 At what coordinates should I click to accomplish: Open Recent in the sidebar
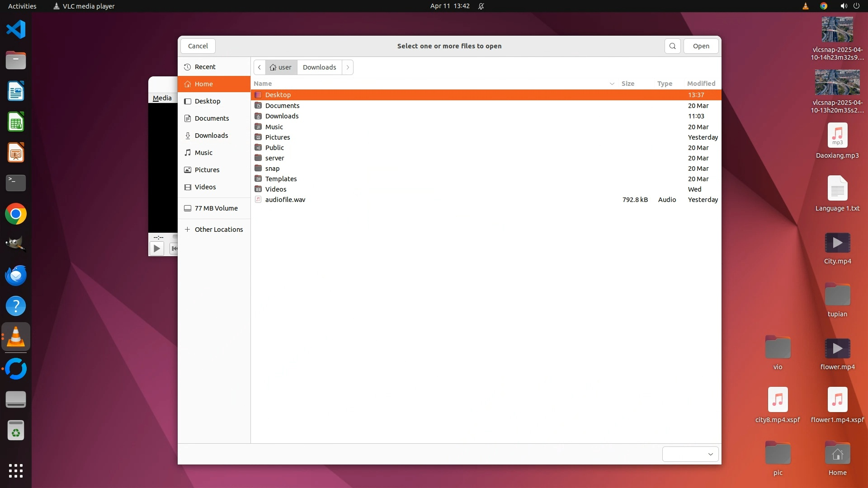(x=205, y=67)
